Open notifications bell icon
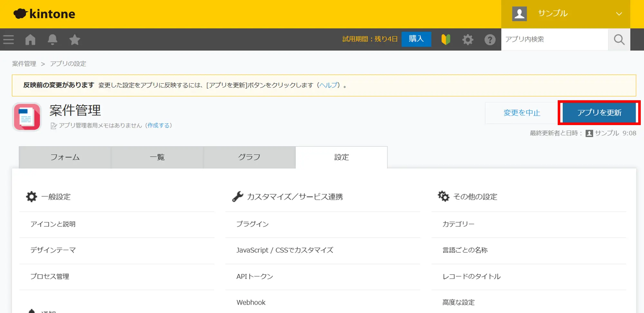644x313 pixels. pyautogui.click(x=52, y=40)
